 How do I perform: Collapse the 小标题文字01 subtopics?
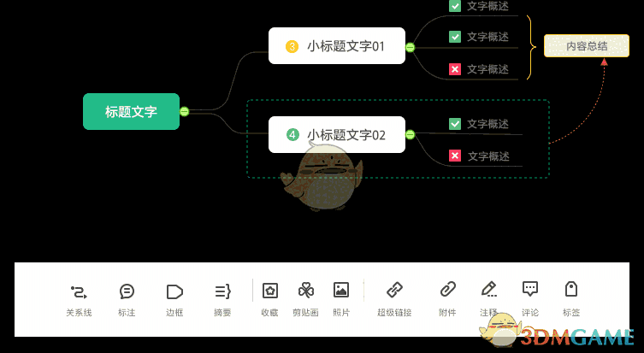point(410,47)
